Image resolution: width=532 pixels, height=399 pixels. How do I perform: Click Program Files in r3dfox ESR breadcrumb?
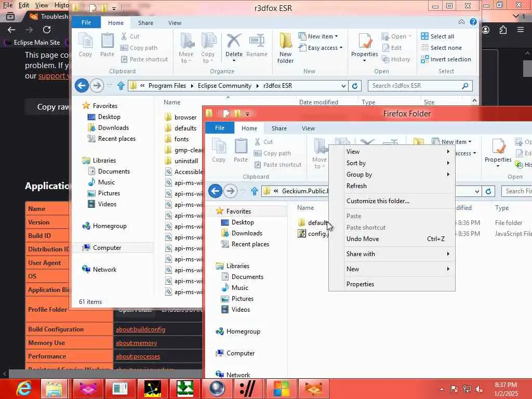click(x=167, y=86)
